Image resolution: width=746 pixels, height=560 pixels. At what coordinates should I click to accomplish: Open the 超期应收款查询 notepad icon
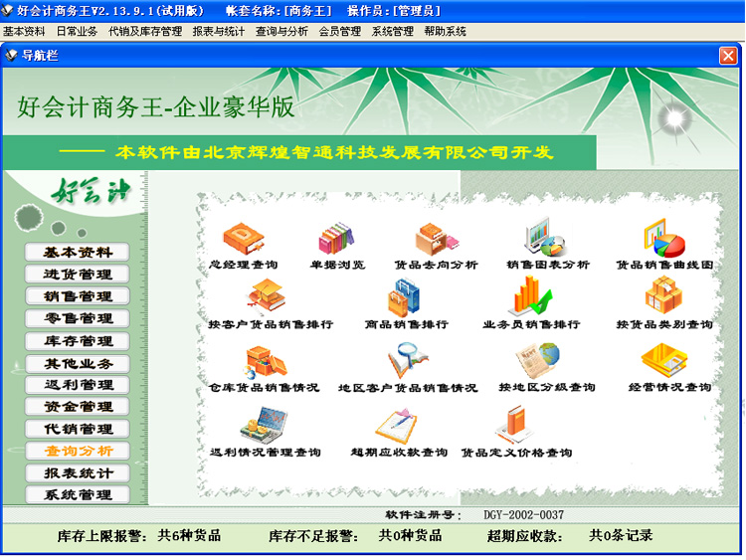point(396,427)
